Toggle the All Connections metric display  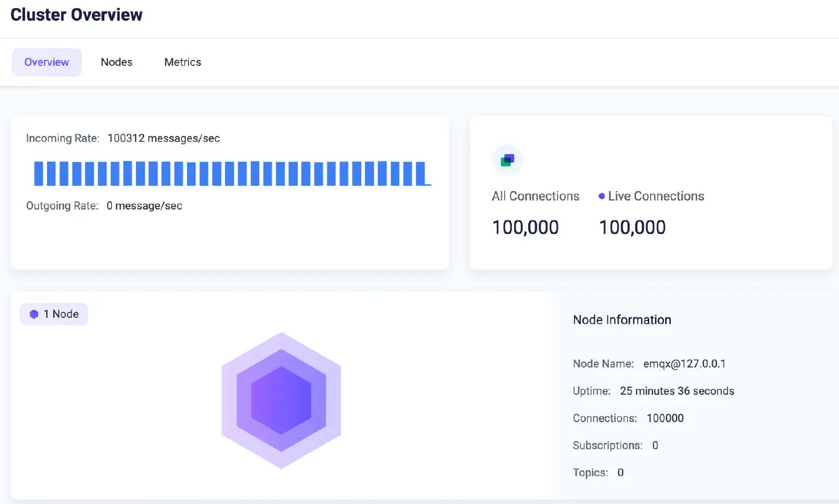point(535,195)
